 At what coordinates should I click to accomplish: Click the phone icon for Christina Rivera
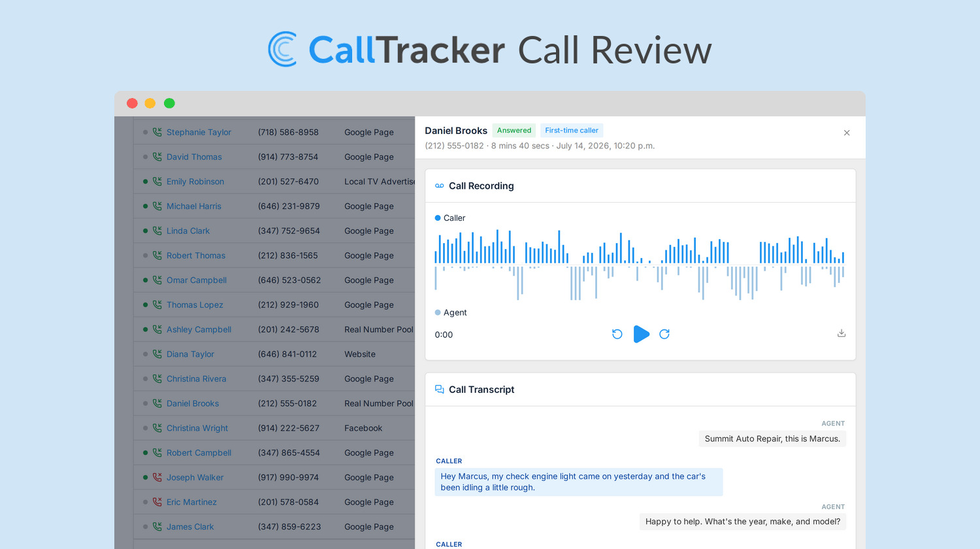(x=157, y=378)
